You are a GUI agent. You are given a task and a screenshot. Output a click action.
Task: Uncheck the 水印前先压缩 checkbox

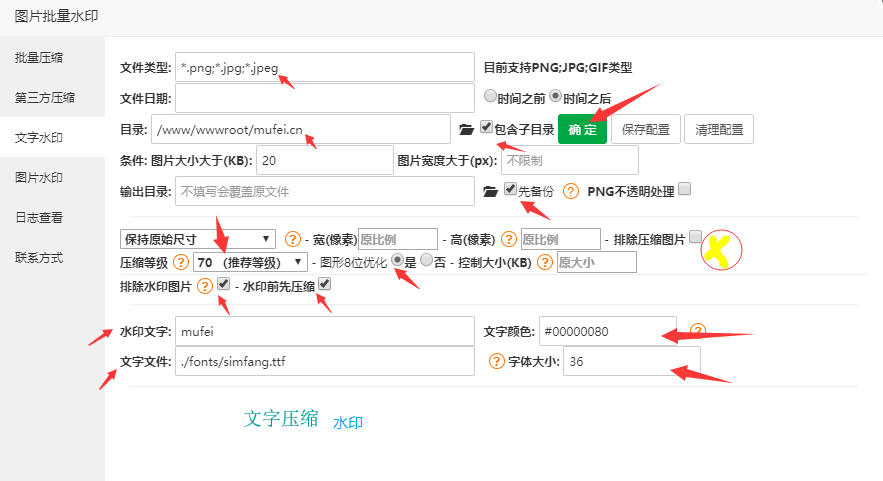point(324,285)
